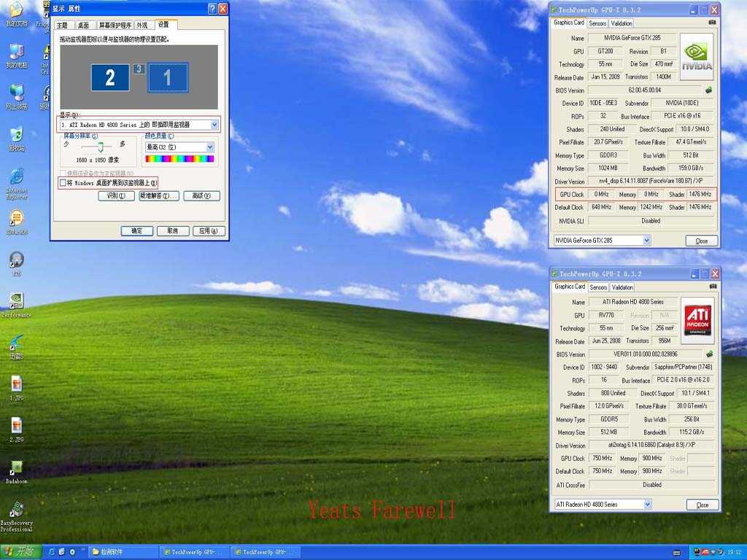Open GPU selector dropdown showing ATI Radeon HD 4800
The width and height of the screenshot is (747, 560).
point(648,505)
